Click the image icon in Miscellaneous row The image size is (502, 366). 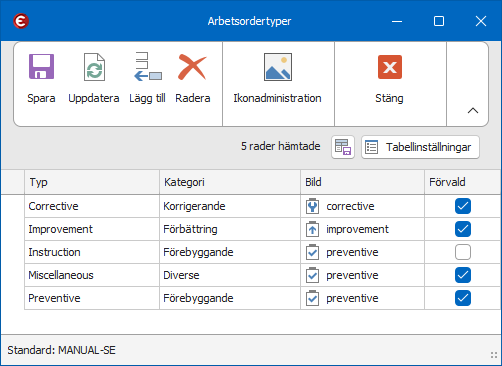[312, 275]
